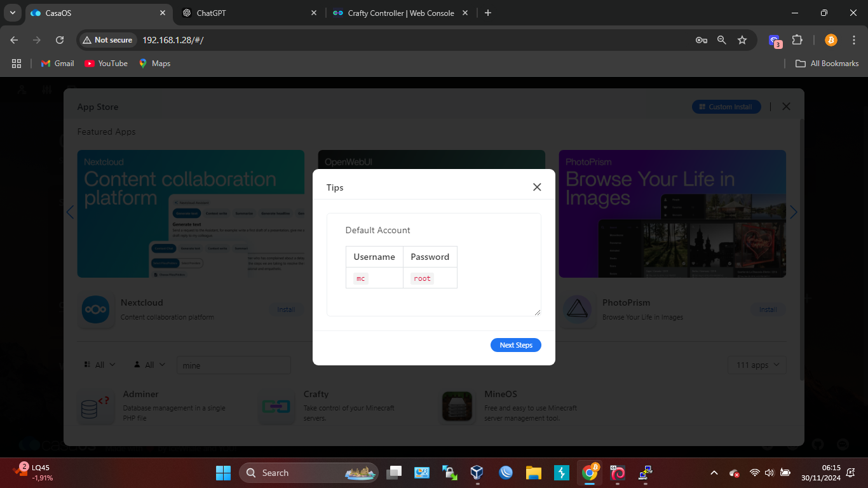Click the Not secure site info chip
Image resolution: width=868 pixels, height=488 pixels.
pyautogui.click(x=107, y=40)
